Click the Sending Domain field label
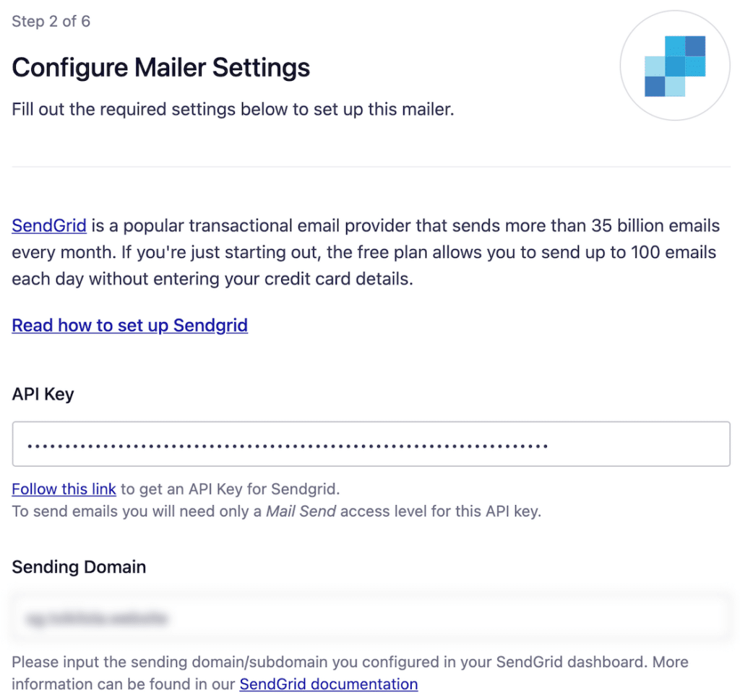Viewport: 740px width, 700px height. coord(78,566)
